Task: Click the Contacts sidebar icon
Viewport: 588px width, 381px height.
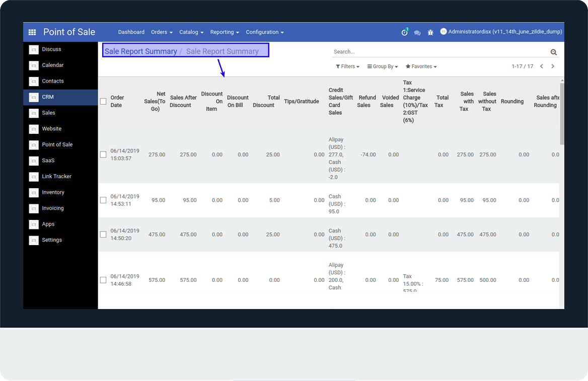Action: pos(34,82)
